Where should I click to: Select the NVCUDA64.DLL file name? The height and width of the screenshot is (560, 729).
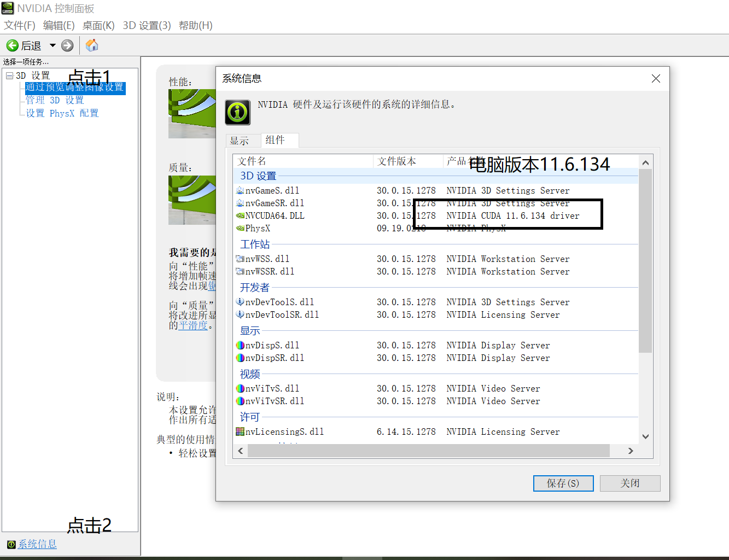[x=275, y=216]
